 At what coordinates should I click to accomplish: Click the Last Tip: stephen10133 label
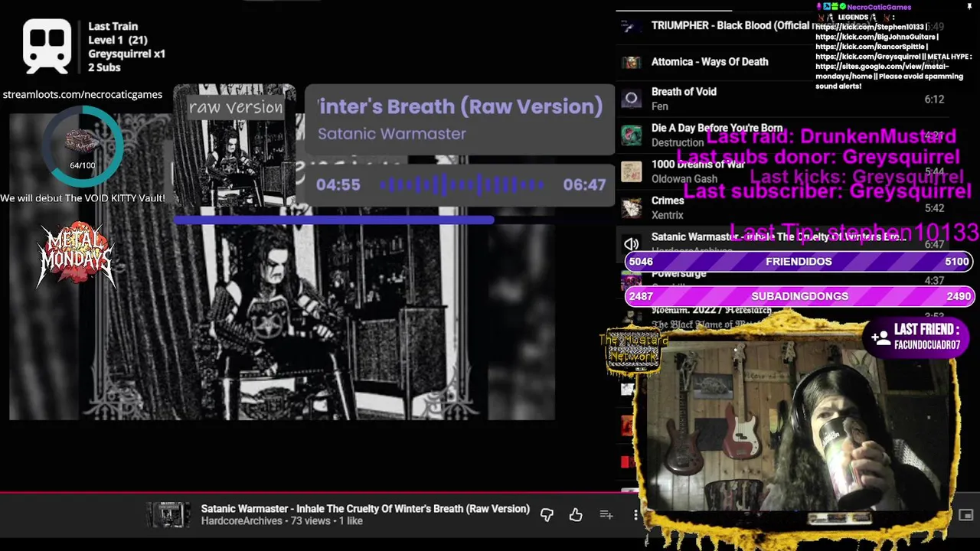point(854,231)
